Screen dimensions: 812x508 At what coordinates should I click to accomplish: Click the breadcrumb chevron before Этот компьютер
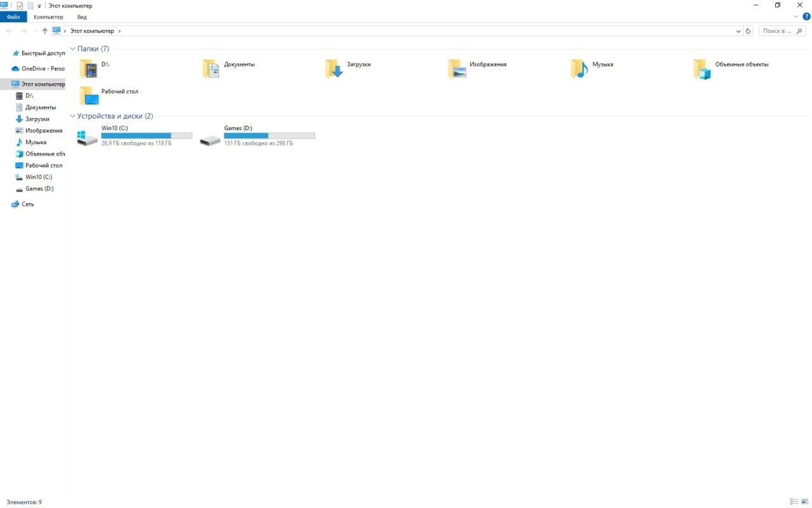pos(65,31)
